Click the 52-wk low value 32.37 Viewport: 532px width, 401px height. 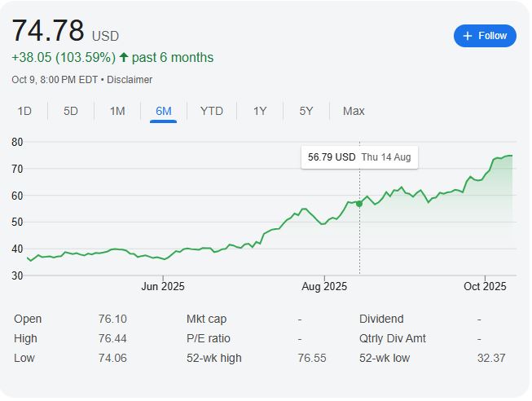click(x=491, y=358)
